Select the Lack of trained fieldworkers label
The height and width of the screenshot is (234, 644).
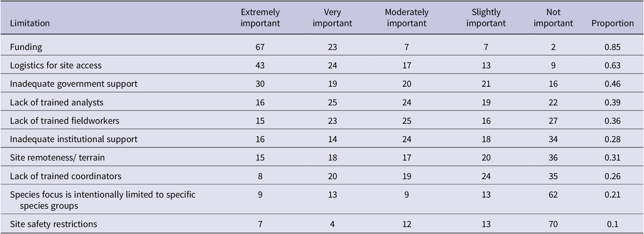(x=65, y=121)
